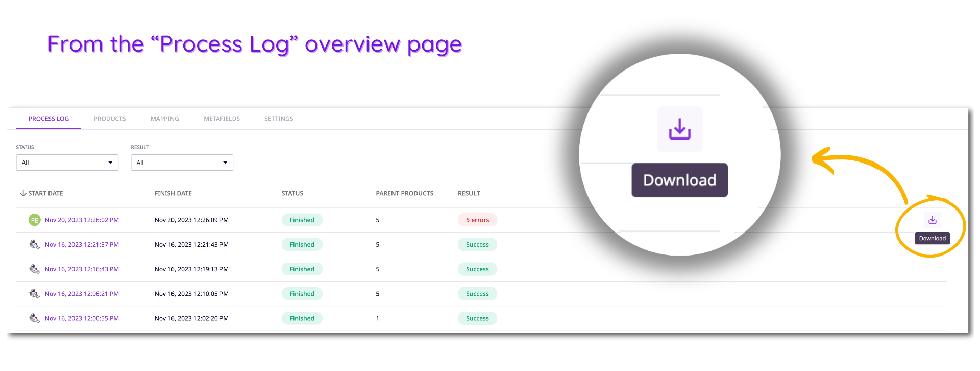
Task: Click the PARENT PRODUCTS column header
Action: click(x=405, y=193)
